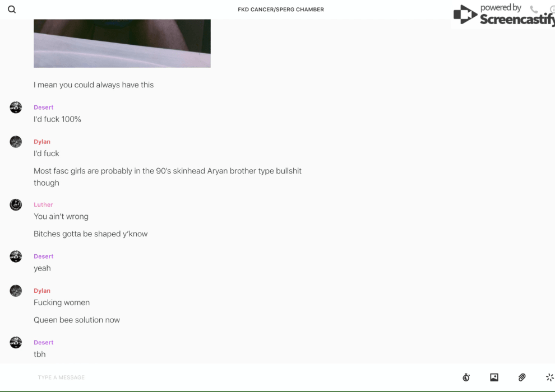This screenshot has width=555, height=392.
Task: Click the Screencastify logo overlay
Action: pyautogui.click(x=504, y=15)
